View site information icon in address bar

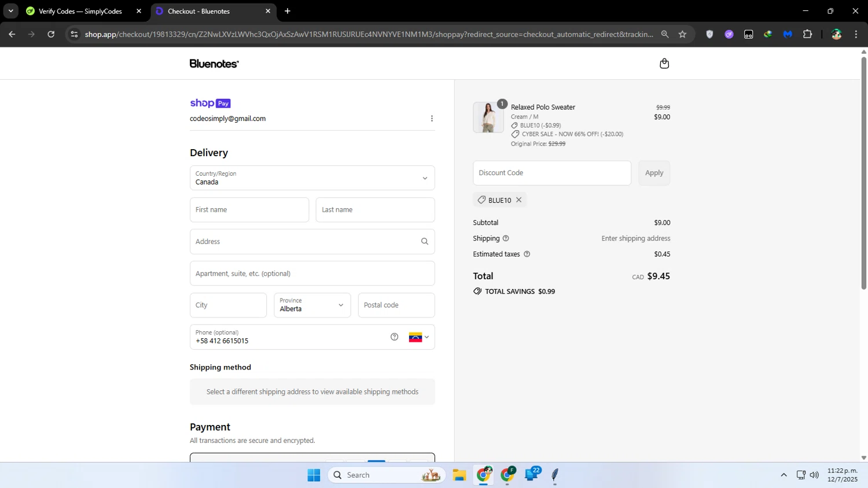(x=73, y=34)
